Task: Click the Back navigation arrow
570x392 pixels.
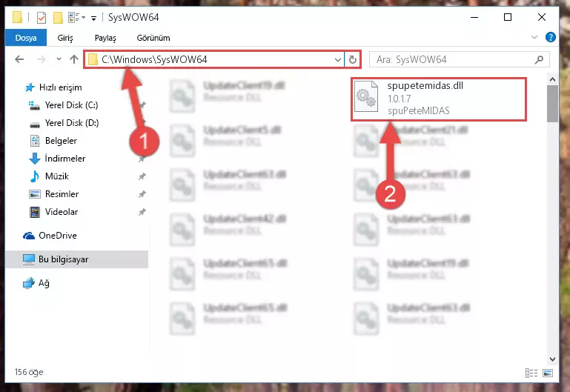Action: [x=19, y=59]
